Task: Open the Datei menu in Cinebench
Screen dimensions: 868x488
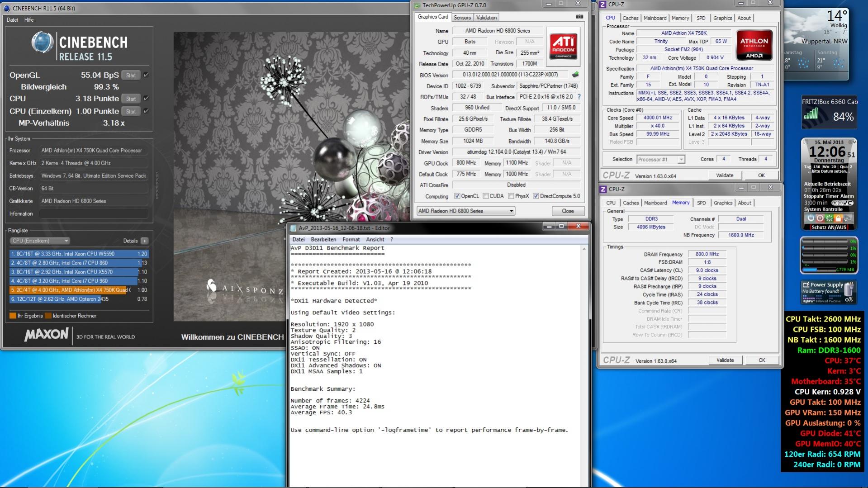Action: (13, 20)
